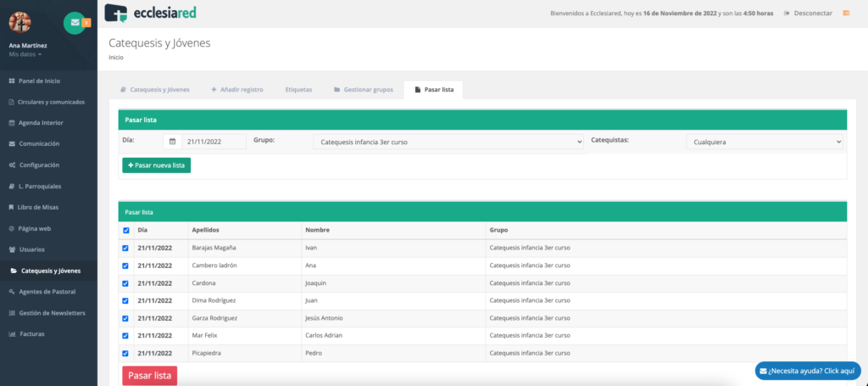
Task: Uncheck the Picapiedra row checkbox
Action: pyautogui.click(x=126, y=353)
